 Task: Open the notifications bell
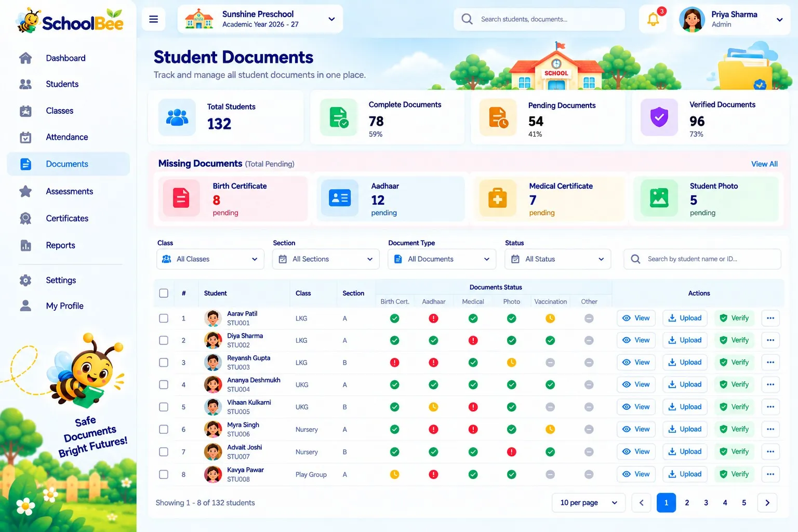click(653, 20)
